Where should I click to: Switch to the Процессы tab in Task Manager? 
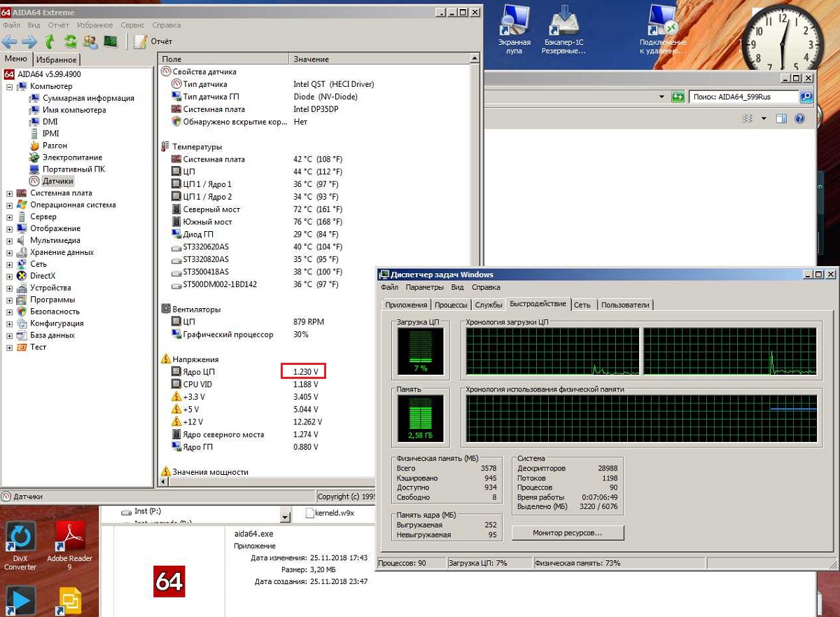pyautogui.click(x=451, y=305)
